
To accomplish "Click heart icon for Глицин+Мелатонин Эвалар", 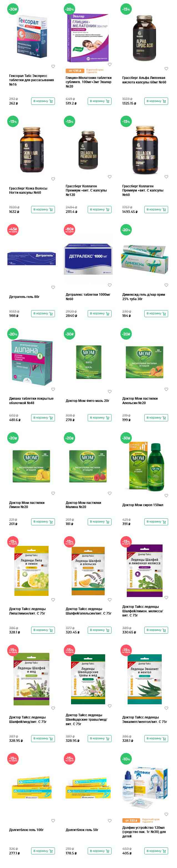I will pos(109,64).
